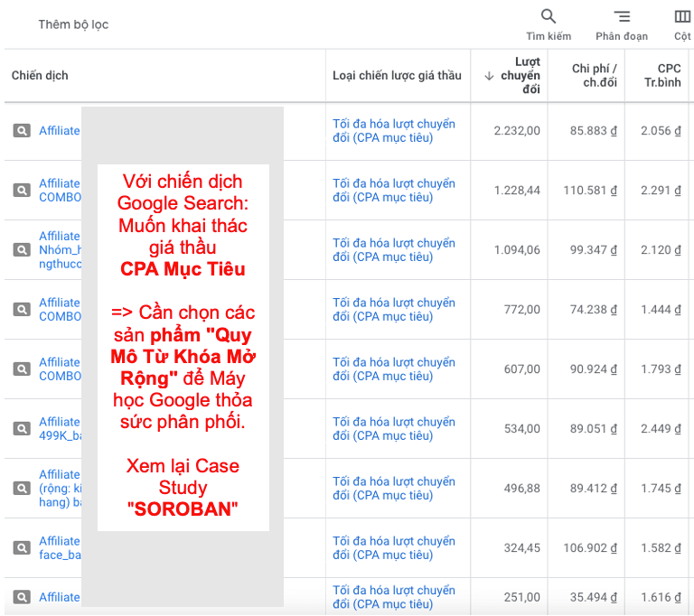Click average CPC 1.444 ₫
694x616 pixels.
click(x=661, y=309)
